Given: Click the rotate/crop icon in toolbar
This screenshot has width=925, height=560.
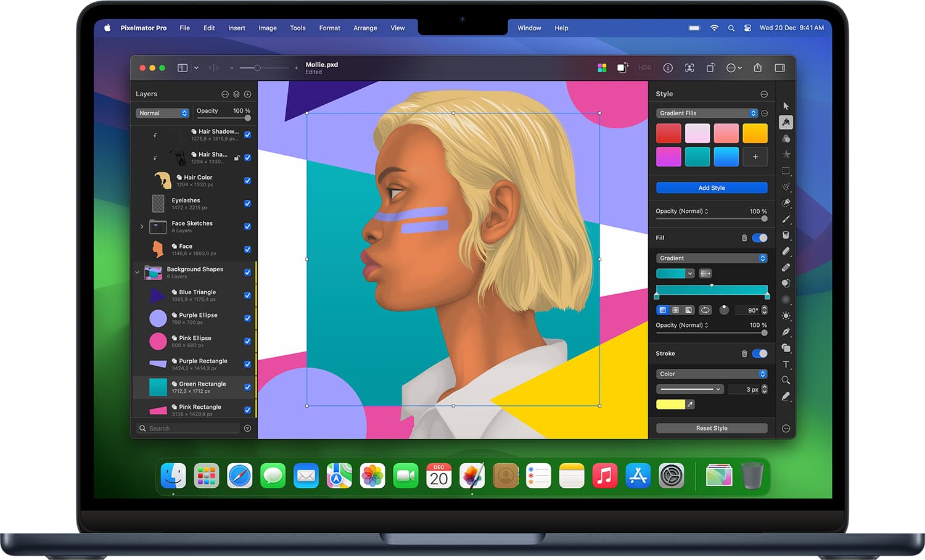Looking at the screenshot, I should [710, 68].
